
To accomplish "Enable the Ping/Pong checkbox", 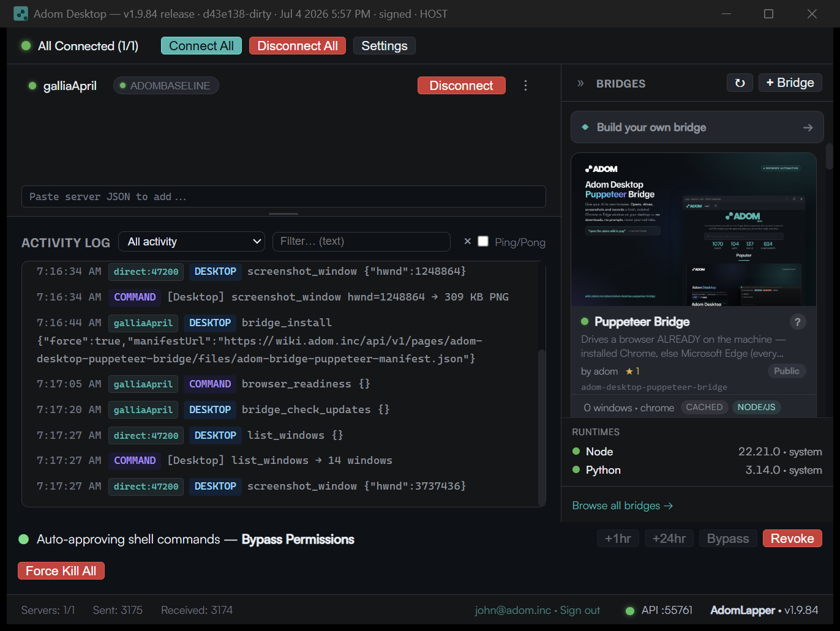I will [x=483, y=241].
